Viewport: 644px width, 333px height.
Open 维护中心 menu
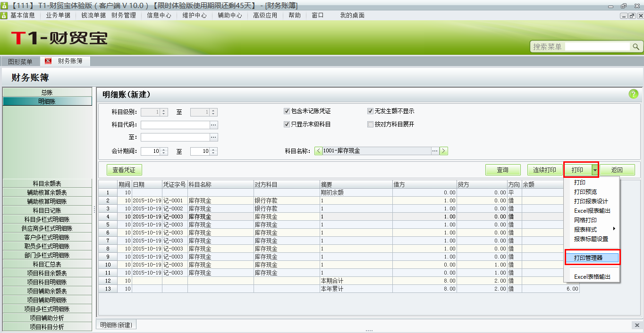click(x=195, y=15)
